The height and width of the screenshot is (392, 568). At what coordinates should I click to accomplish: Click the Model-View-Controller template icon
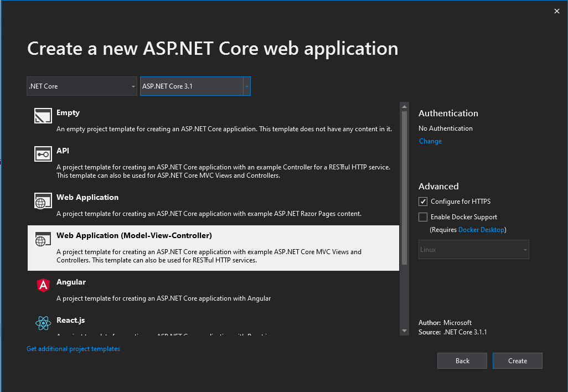click(x=43, y=239)
